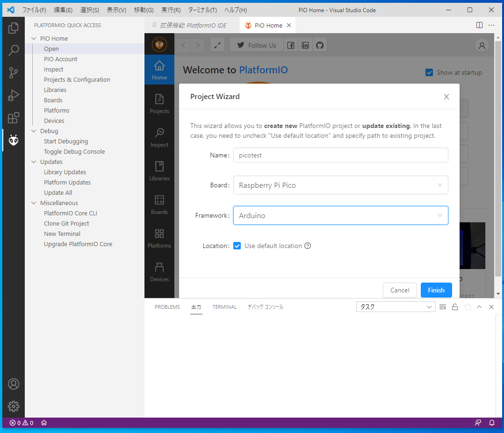Open Projects in PIO Home sidebar
Screen dimensions: 504x433
(159, 104)
